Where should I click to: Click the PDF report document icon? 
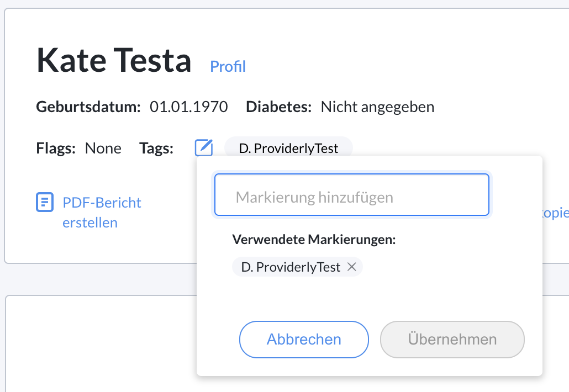[x=45, y=202]
